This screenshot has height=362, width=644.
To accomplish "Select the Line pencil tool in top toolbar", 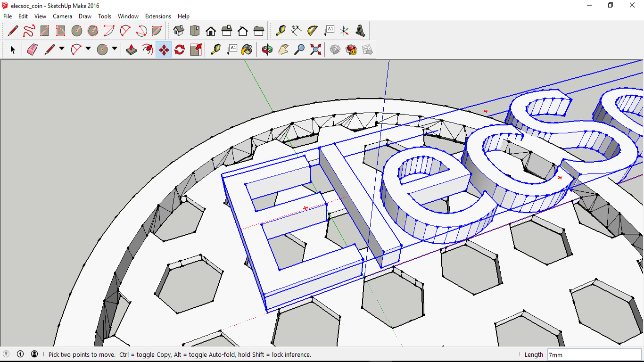I will (x=13, y=31).
